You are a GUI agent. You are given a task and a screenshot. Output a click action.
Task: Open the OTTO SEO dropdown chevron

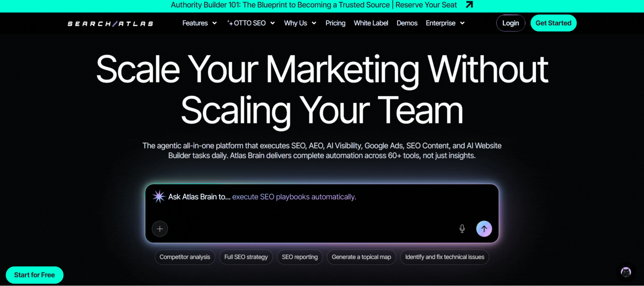(x=272, y=23)
